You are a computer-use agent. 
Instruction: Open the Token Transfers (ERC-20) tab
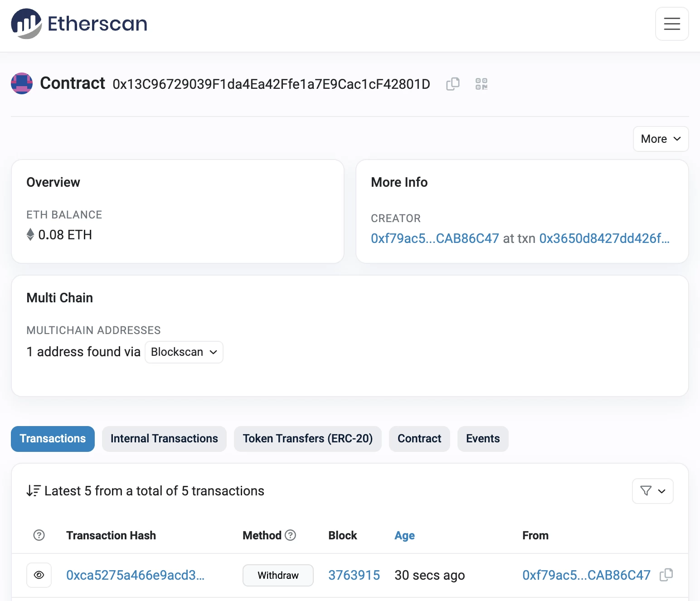tap(308, 439)
